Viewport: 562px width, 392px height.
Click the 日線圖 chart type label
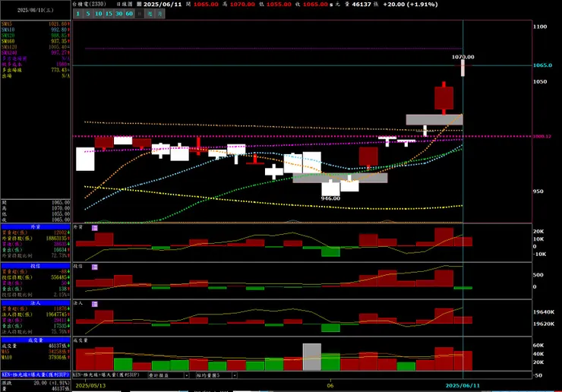(125, 4)
